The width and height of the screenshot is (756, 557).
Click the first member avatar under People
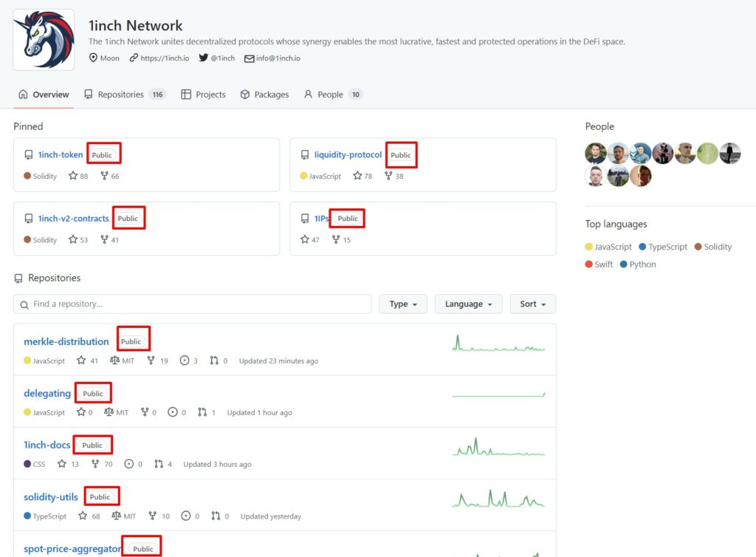[x=595, y=154]
